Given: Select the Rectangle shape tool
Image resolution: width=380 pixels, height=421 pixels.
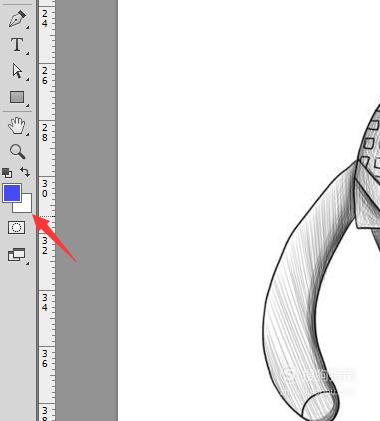Looking at the screenshot, I should point(17,97).
